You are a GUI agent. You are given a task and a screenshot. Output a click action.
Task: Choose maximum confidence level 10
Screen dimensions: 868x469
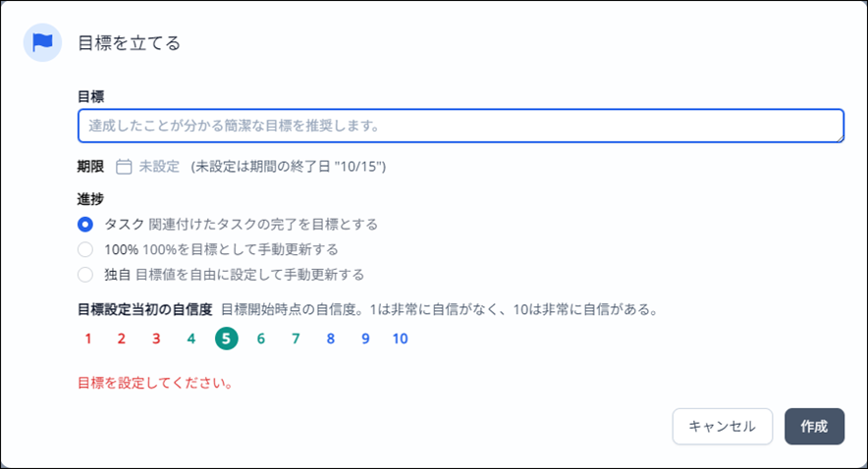(x=401, y=339)
